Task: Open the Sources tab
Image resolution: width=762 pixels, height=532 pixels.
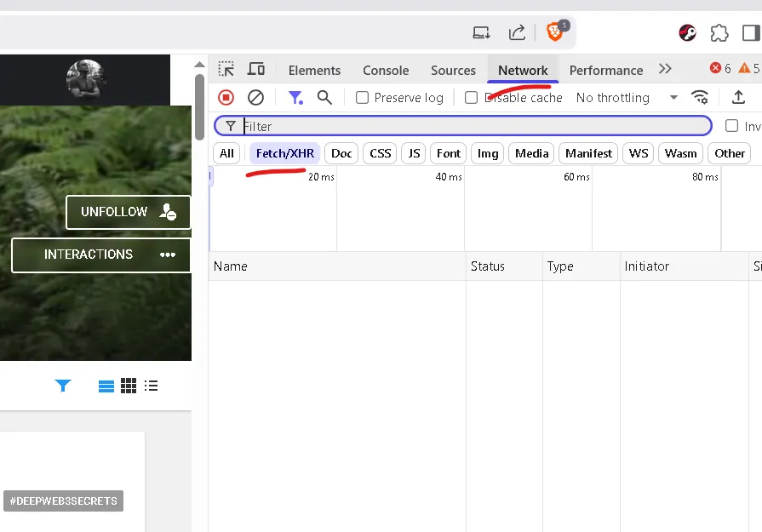Action: pyautogui.click(x=454, y=71)
